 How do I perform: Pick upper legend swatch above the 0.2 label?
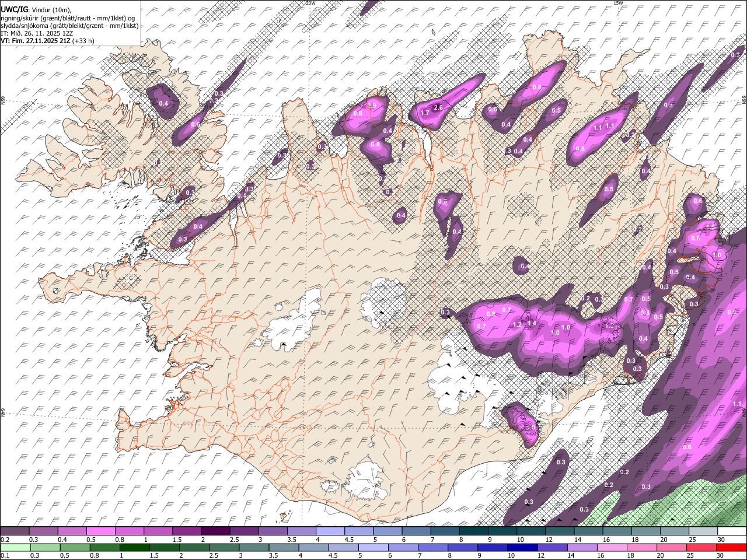(x=15, y=531)
